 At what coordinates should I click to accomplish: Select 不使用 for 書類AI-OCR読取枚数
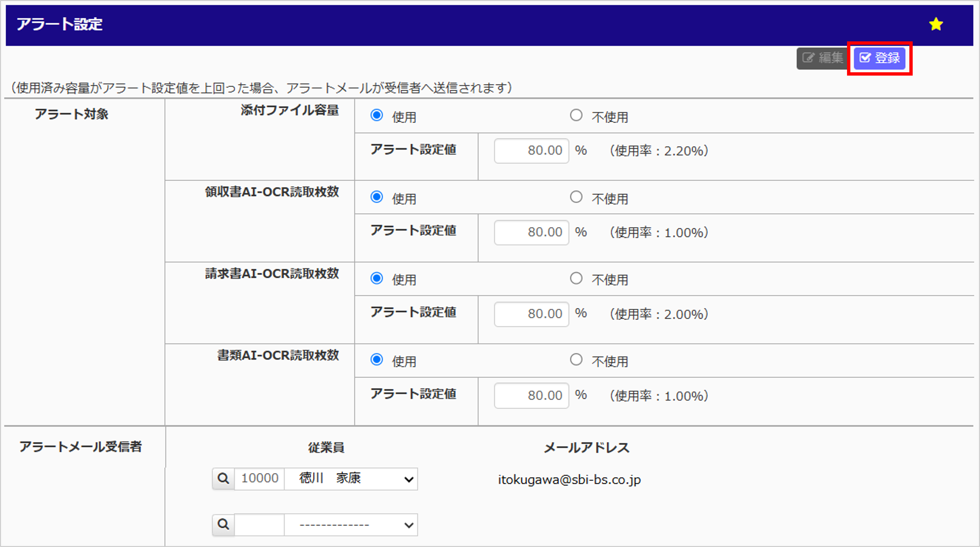coord(576,360)
